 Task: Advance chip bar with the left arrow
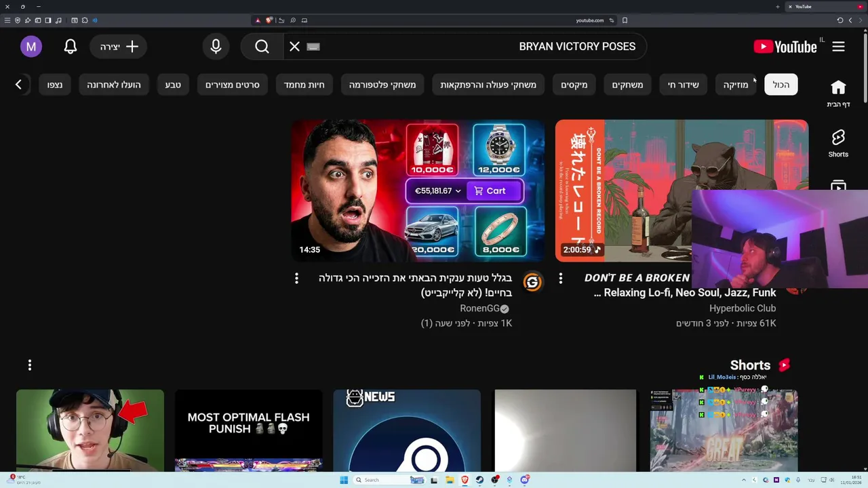coord(18,85)
